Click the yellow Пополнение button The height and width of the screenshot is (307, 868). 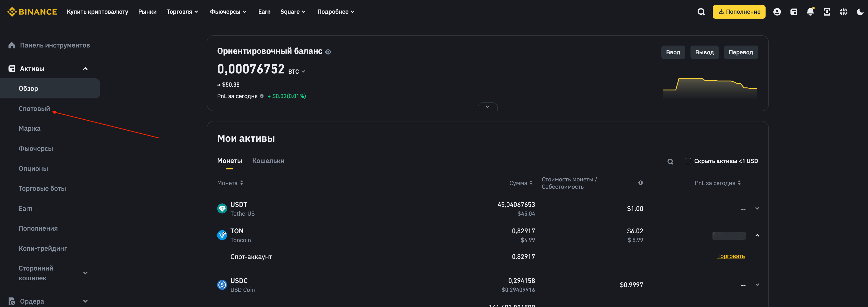(x=739, y=12)
